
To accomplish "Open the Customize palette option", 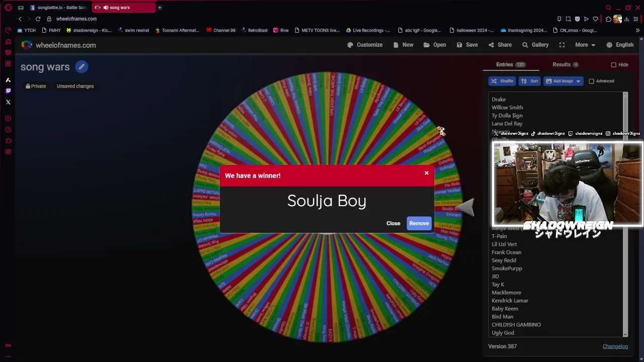I will point(365,45).
